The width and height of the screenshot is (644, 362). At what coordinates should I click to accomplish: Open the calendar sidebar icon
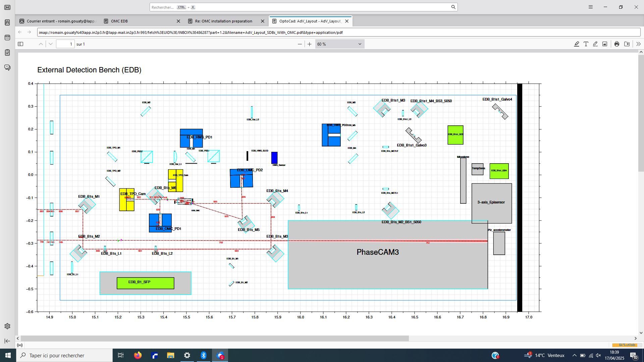[7, 38]
